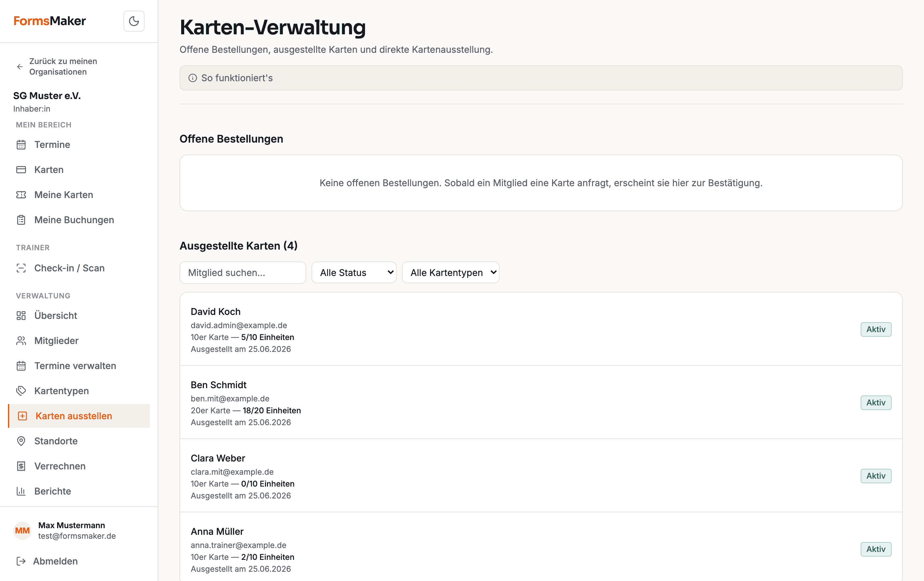Viewport: 924px width, 581px height.
Task: Click the Karten ausstellen plus icon
Action: [22, 416]
